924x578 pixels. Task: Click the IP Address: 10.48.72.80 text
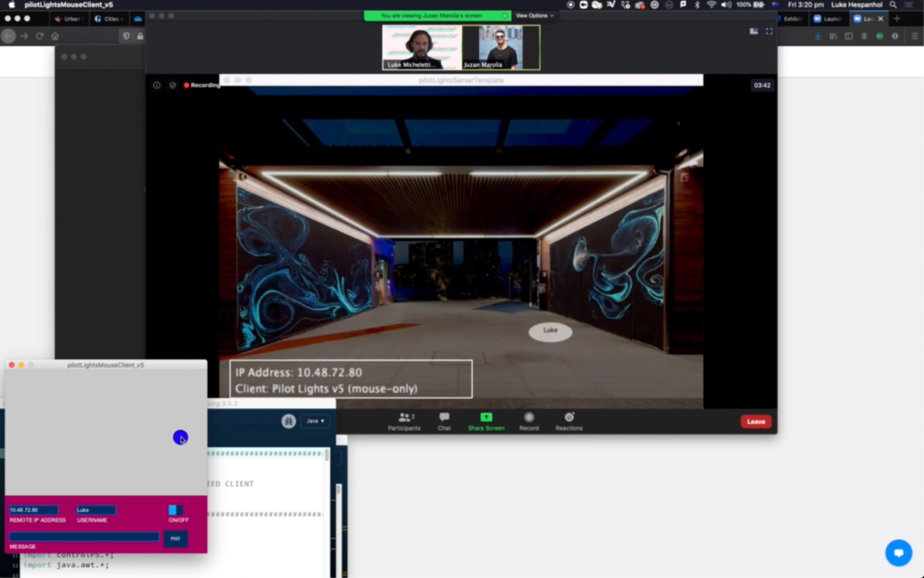pyautogui.click(x=299, y=373)
